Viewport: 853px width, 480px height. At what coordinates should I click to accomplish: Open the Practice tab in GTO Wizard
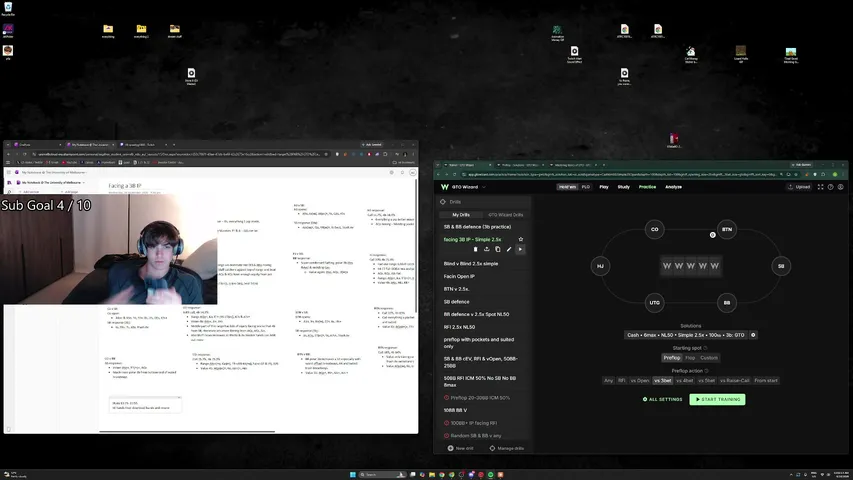point(647,187)
